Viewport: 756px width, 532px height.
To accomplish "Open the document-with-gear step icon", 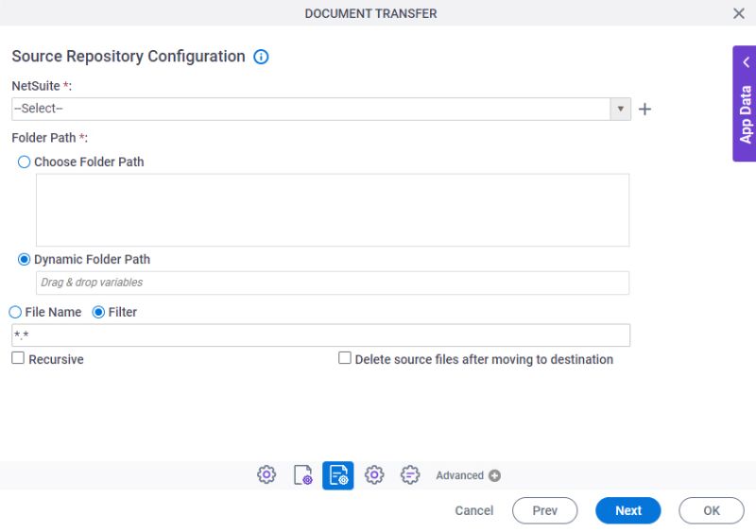I will pyautogui.click(x=302, y=475).
